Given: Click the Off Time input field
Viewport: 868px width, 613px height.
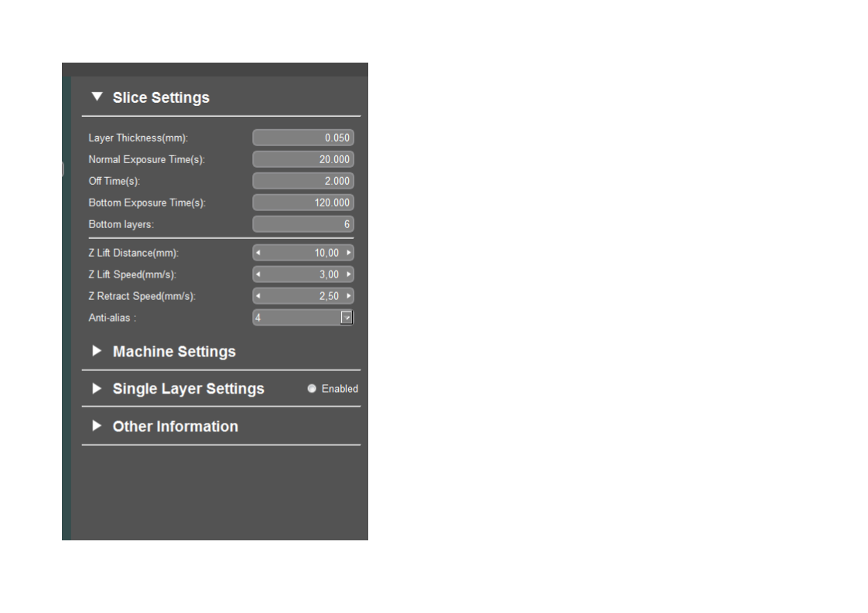Looking at the screenshot, I should pos(302,181).
